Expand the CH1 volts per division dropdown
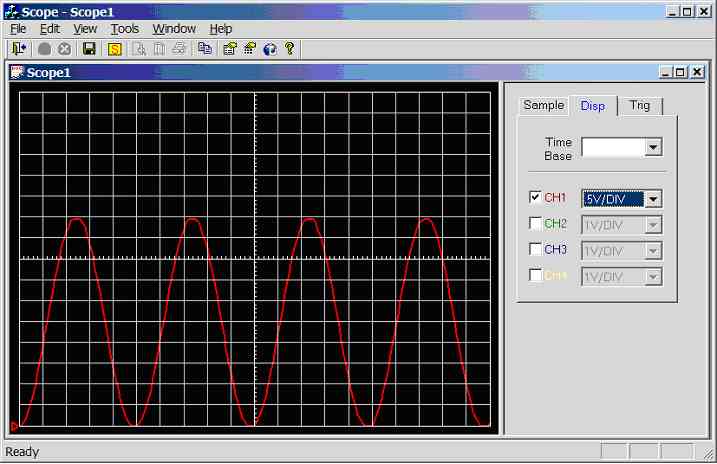This screenshot has width=717, height=464. pyautogui.click(x=653, y=198)
